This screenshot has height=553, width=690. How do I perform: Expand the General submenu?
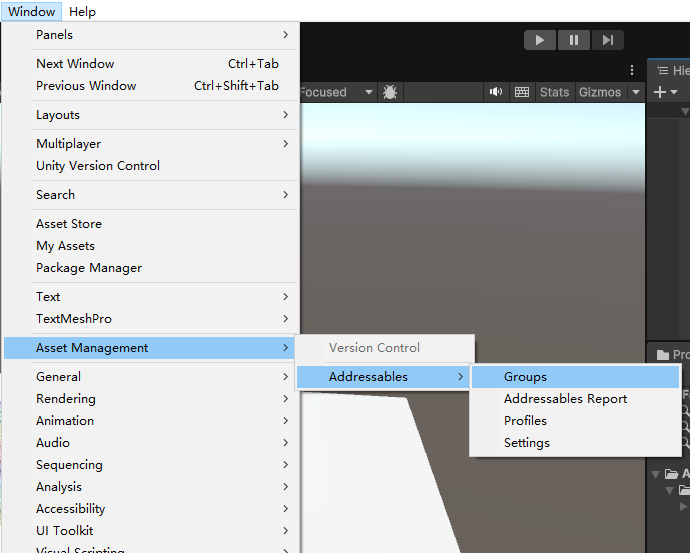150,377
